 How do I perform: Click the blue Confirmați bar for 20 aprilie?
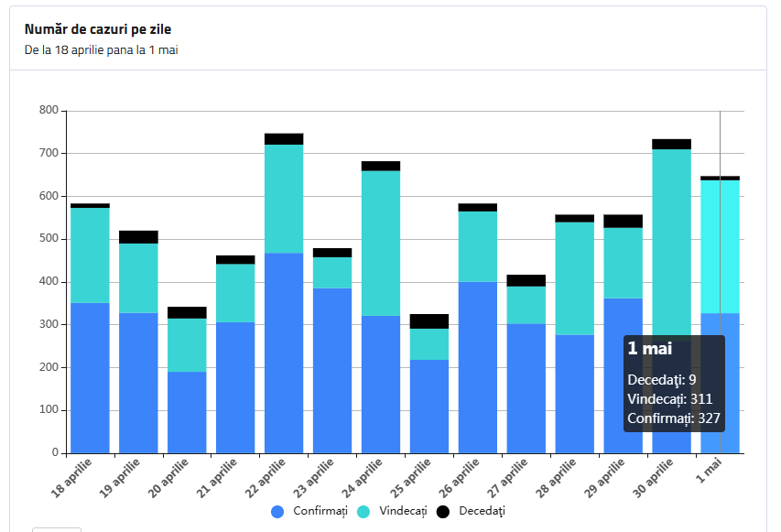pos(187,412)
